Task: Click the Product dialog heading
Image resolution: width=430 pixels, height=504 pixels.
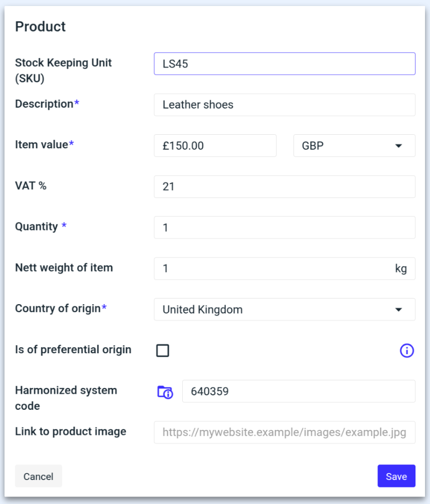Action: click(41, 27)
